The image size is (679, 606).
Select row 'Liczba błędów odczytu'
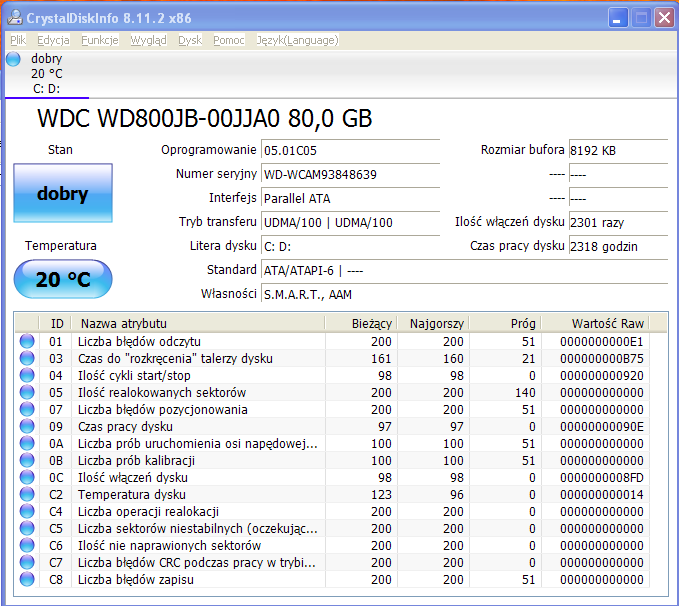click(x=332, y=341)
